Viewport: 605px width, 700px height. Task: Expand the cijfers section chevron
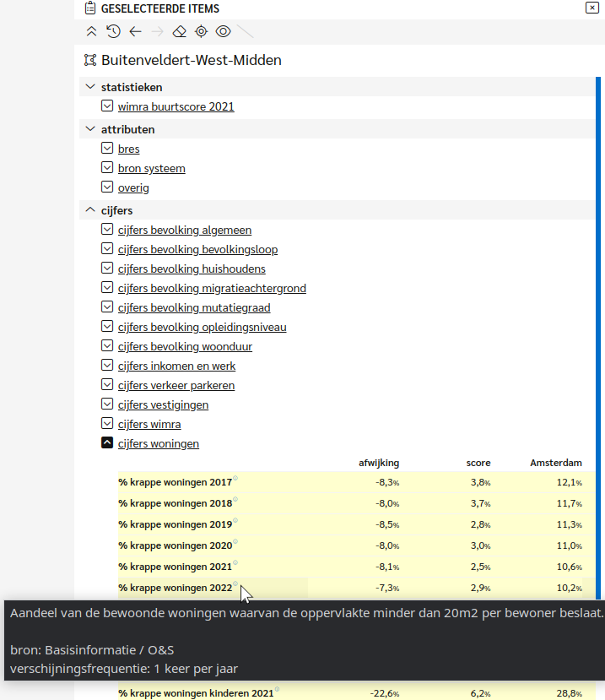coord(90,209)
